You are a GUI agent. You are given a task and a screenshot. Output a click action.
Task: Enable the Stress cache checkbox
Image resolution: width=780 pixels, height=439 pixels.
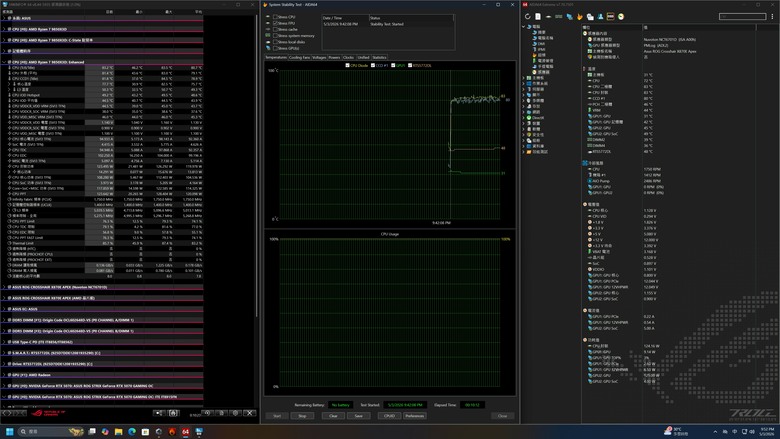(x=275, y=29)
